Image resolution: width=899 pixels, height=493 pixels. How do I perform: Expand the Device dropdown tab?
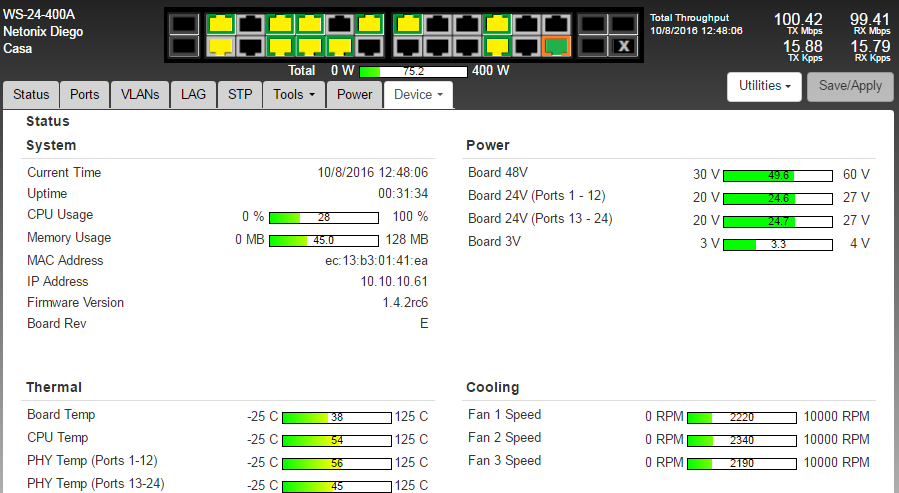click(418, 94)
